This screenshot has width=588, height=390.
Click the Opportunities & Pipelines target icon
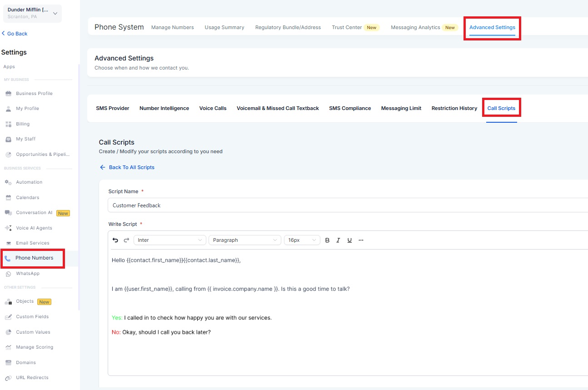[8, 155]
